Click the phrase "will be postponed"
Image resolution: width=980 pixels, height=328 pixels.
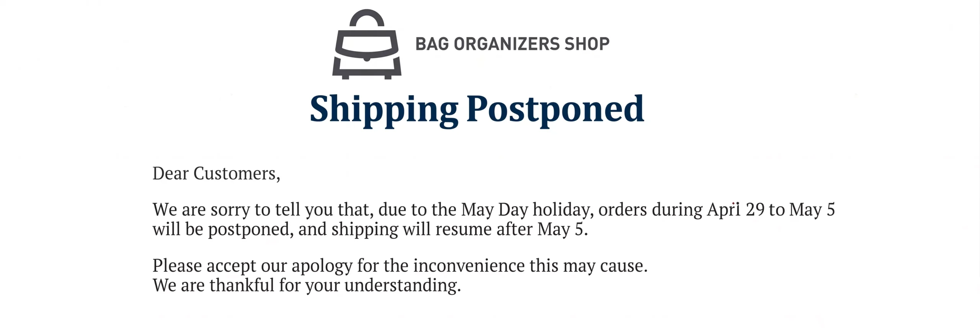point(223,230)
